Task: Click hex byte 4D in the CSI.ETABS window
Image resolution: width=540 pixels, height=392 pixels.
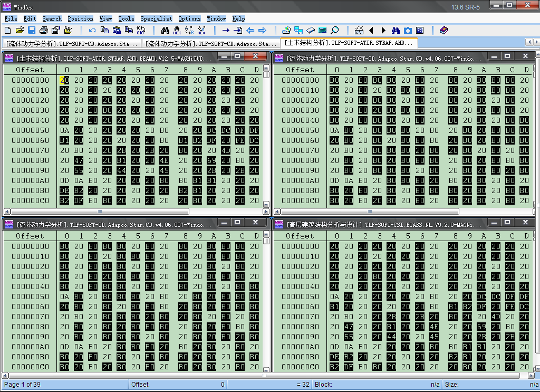Action: (x=496, y=316)
